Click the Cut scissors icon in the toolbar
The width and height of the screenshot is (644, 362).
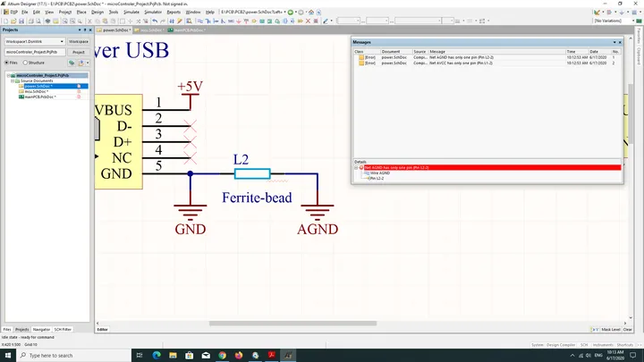tap(89, 21)
